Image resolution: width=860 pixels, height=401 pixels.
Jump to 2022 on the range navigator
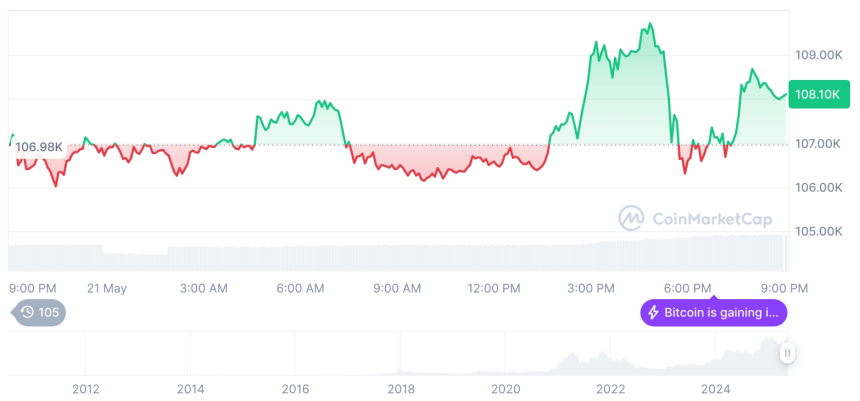[x=611, y=389]
